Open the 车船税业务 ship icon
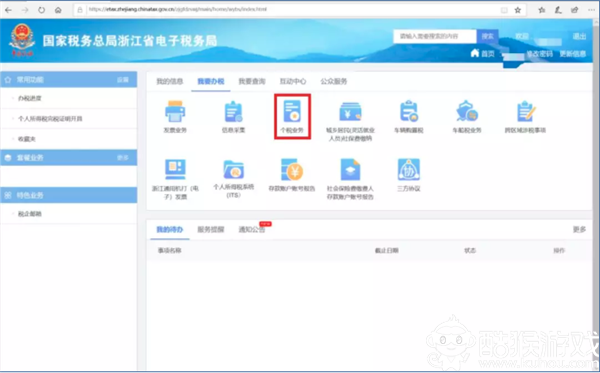 [x=467, y=111]
